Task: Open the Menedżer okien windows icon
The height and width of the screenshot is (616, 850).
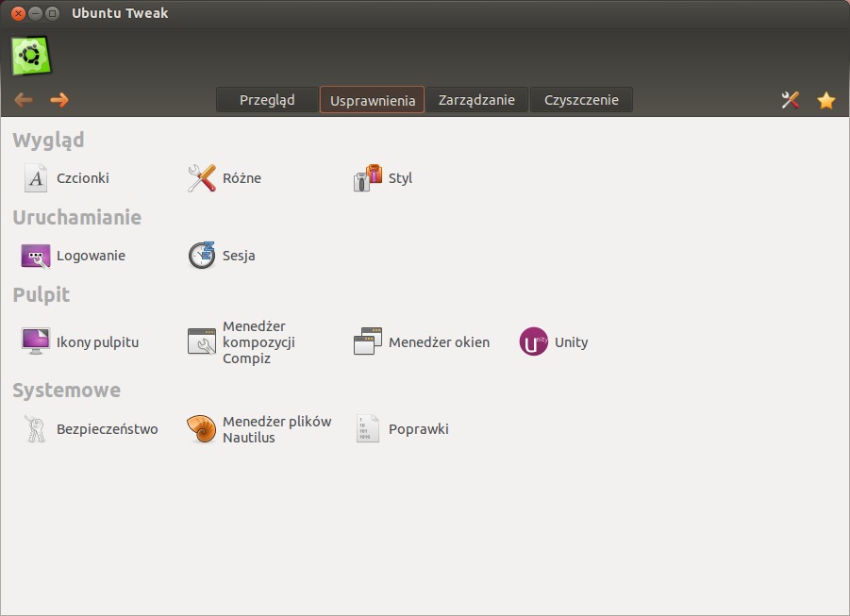Action: 368,341
